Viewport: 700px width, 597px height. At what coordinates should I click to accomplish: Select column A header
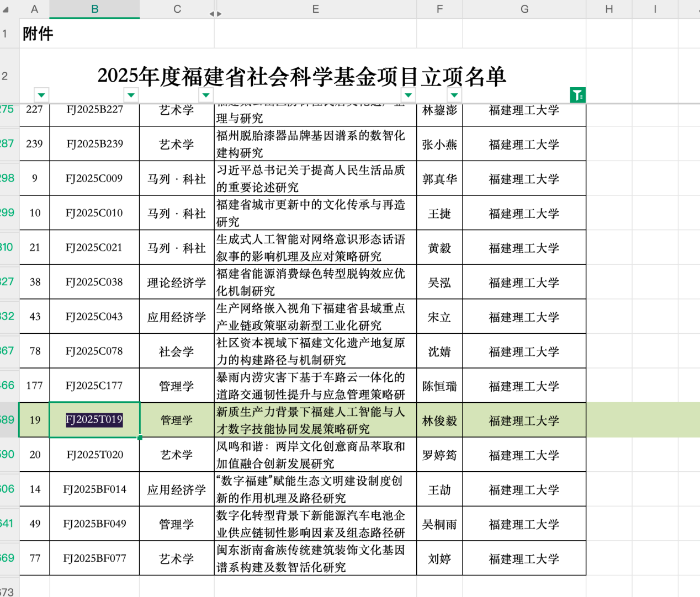pyautogui.click(x=35, y=9)
